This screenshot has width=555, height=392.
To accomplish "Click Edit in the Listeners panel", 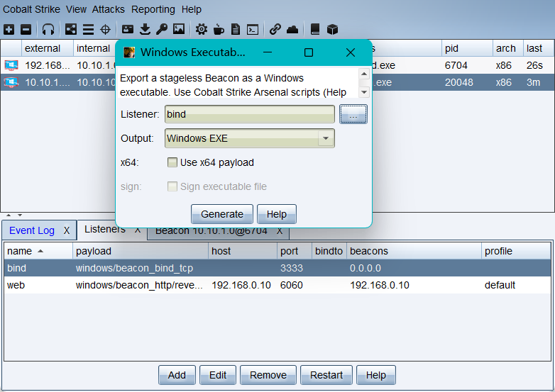I will (x=218, y=375).
